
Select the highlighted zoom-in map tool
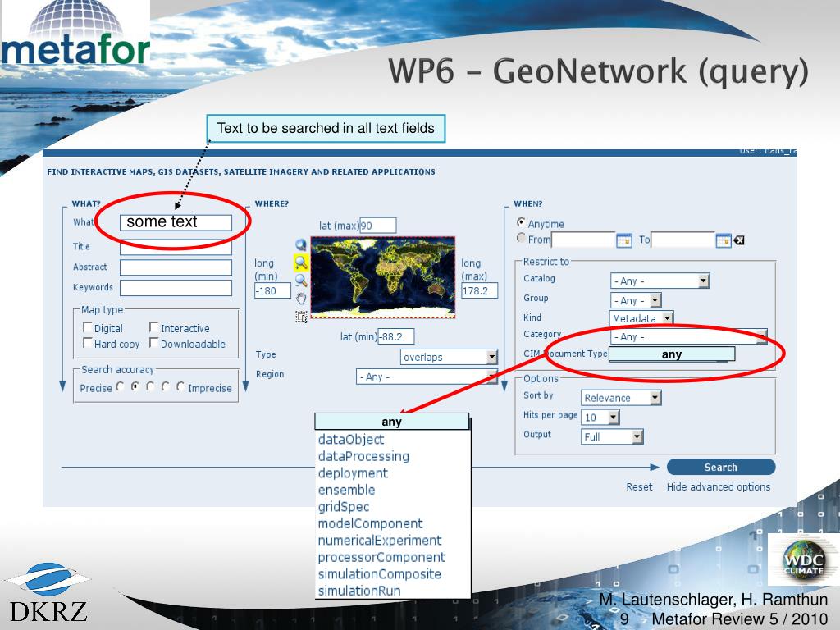pyautogui.click(x=301, y=262)
